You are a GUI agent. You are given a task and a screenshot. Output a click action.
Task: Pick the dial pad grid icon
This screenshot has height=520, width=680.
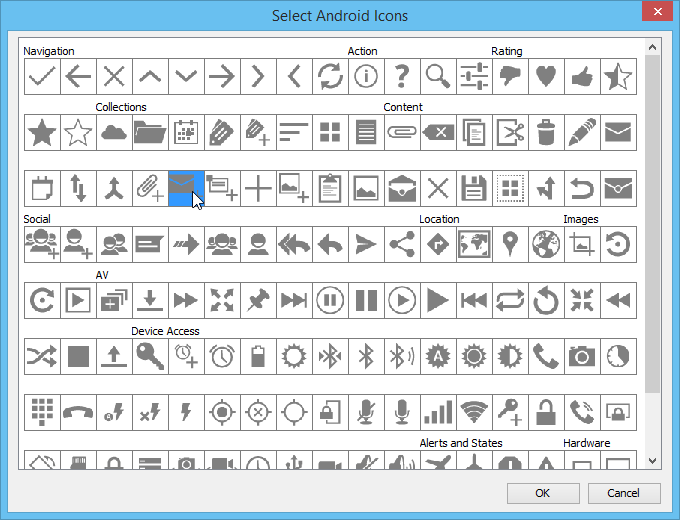(x=42, y=412)
